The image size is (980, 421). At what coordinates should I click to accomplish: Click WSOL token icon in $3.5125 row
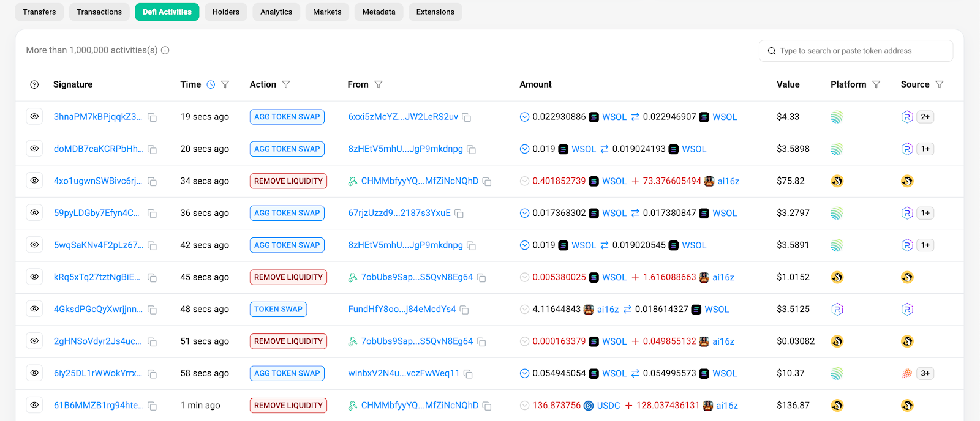pyautogui.click(x=696, y=310)
